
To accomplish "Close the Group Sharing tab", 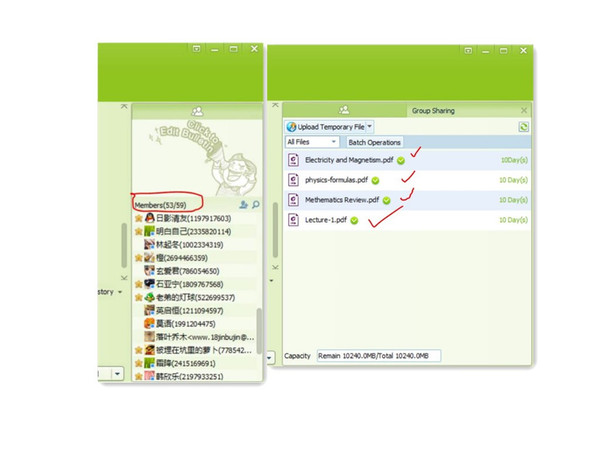I will 524,111.
